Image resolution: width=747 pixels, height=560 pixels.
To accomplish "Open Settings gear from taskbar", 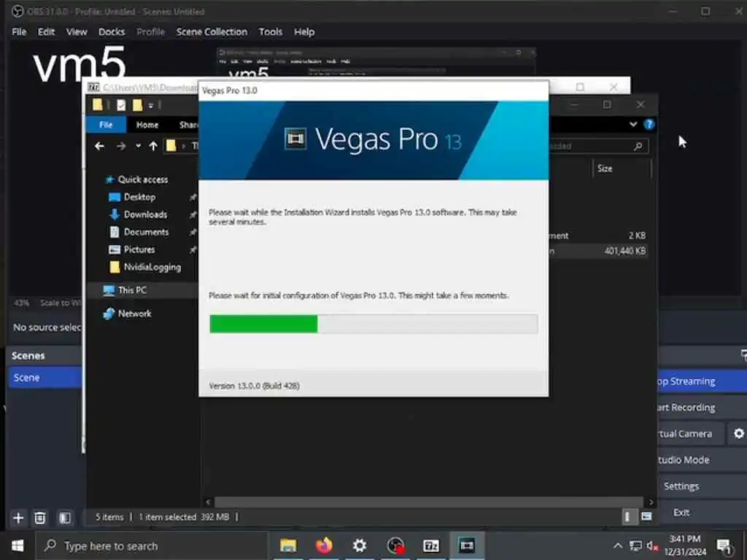I will point(360,545).
